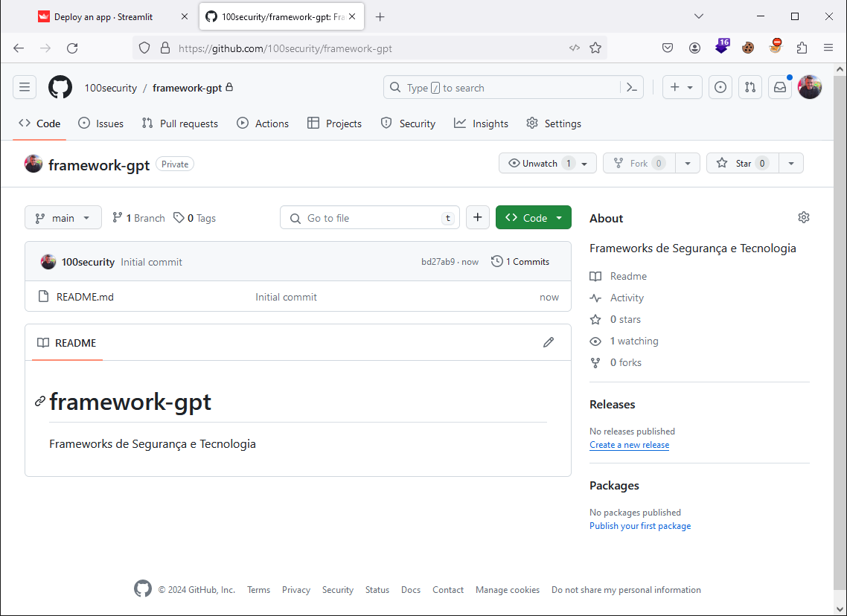Open the Settings tab

pos(554,123)
